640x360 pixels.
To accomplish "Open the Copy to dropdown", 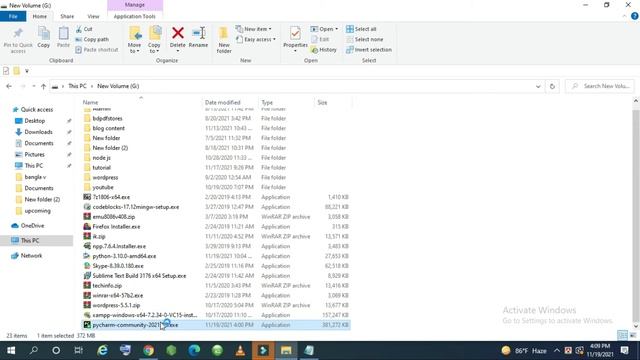I will tap(154, 40).
